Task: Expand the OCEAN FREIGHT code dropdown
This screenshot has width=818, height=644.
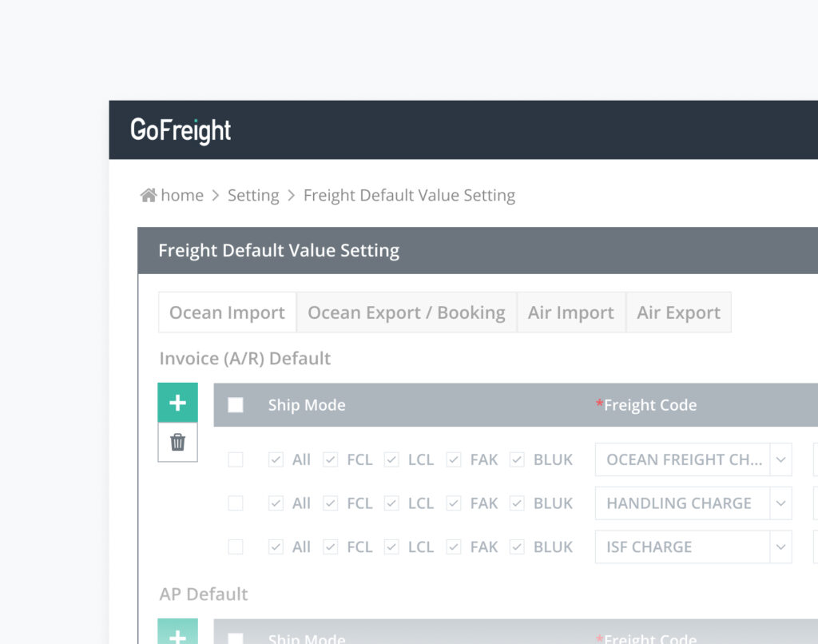Action: (781, 459)
